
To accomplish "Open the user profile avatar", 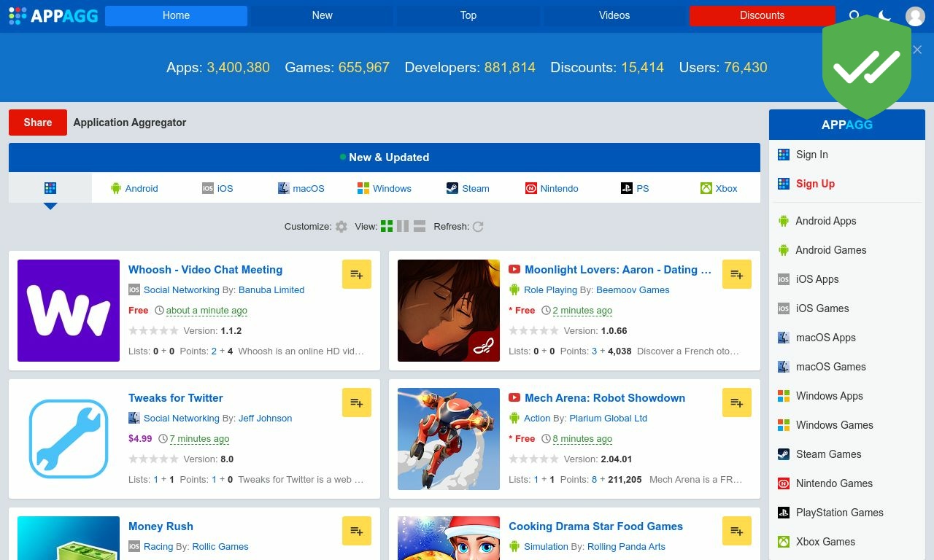I will (x=915, y=16).
